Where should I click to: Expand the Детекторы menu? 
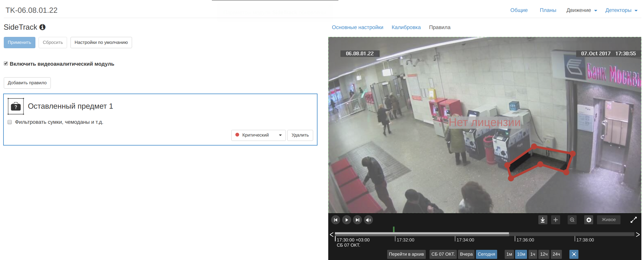coord(621,10)
